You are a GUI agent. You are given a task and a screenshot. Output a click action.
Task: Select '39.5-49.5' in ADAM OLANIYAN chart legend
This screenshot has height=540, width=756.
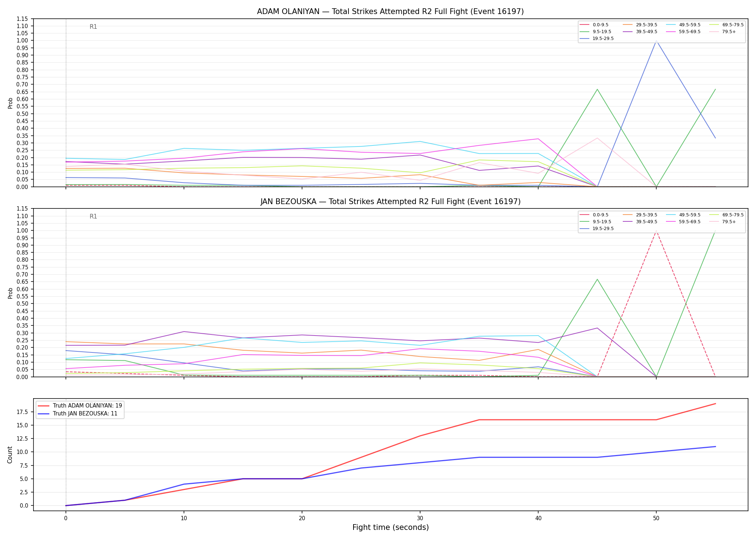tap(640, 32)
